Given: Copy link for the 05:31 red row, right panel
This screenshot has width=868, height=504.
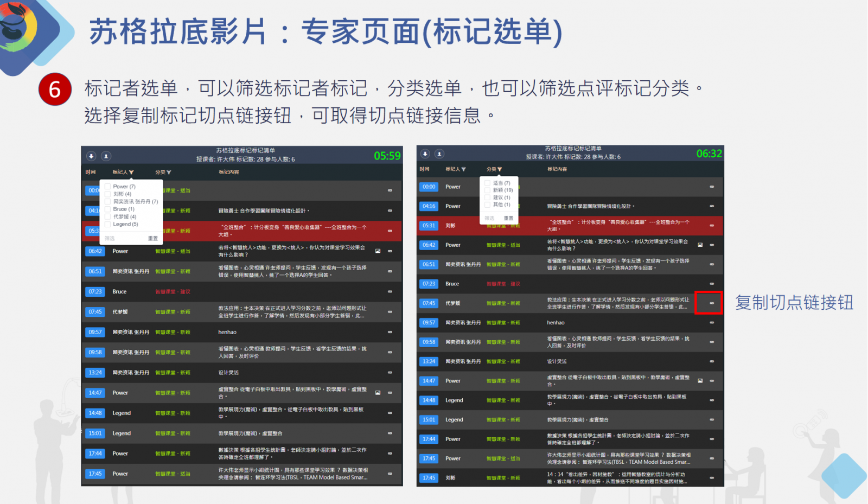Looking at the screenshot, I should tap(712, 226).
